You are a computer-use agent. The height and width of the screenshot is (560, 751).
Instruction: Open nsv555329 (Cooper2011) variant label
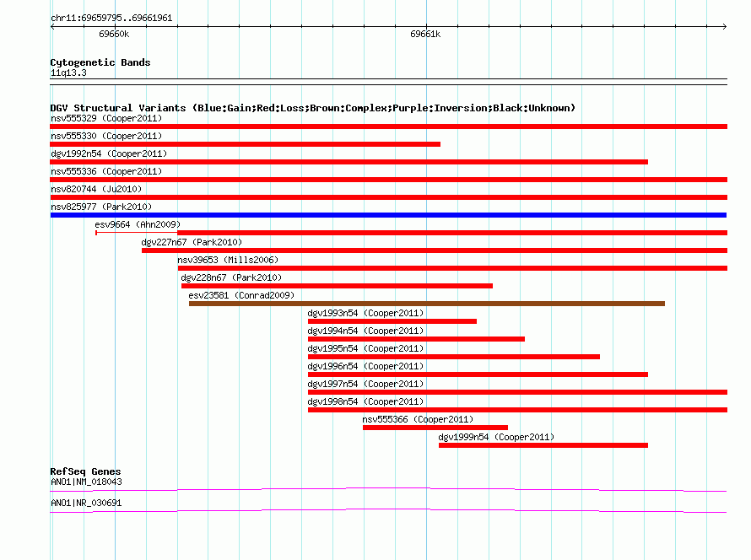click(x=106, y=118)
